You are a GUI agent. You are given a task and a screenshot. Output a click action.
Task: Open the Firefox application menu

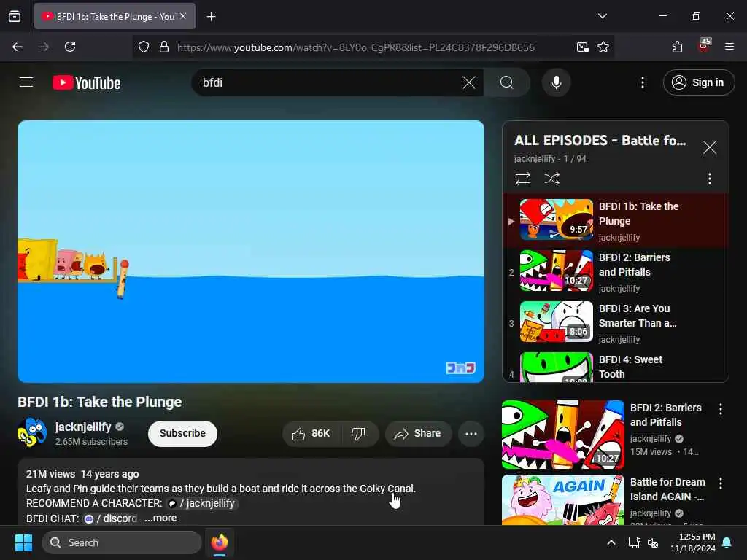729,47
